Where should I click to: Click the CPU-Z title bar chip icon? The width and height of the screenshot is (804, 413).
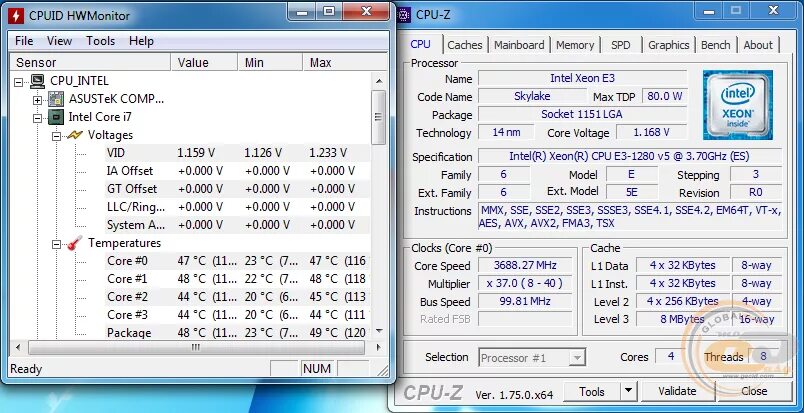tap(404, 14)
